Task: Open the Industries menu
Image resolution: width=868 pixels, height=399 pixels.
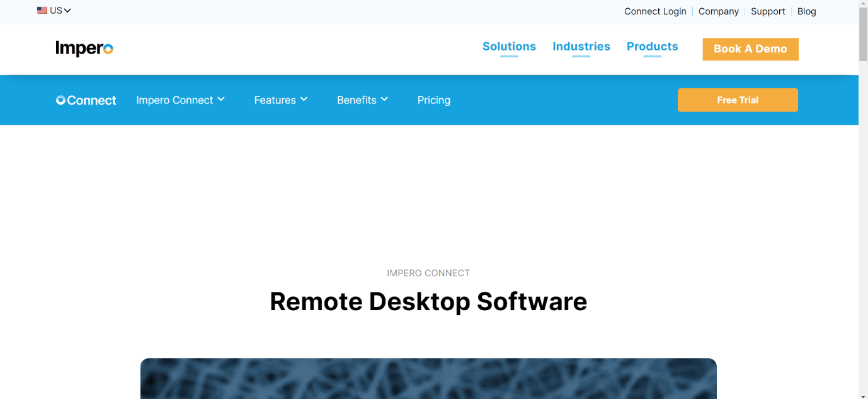Action: [581, 47]
